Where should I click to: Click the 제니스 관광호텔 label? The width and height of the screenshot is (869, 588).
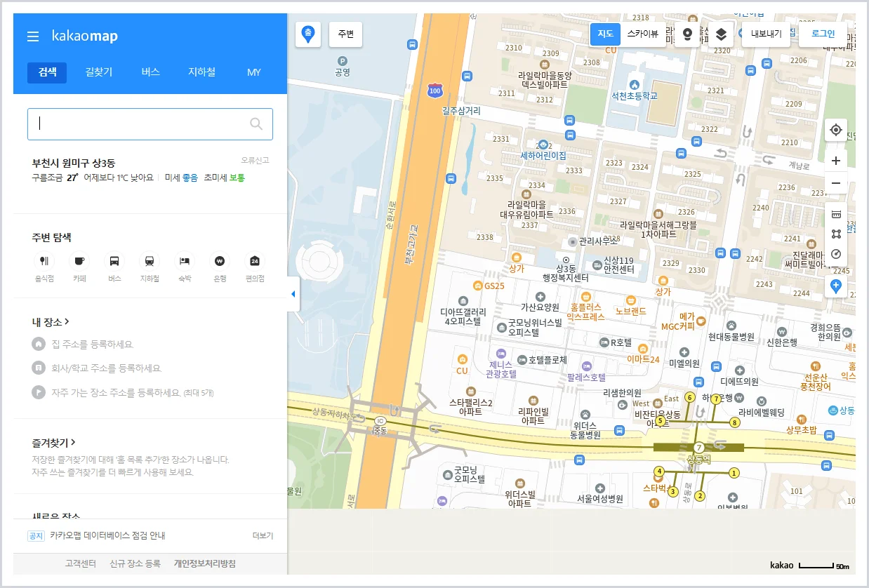click(500, 369)
